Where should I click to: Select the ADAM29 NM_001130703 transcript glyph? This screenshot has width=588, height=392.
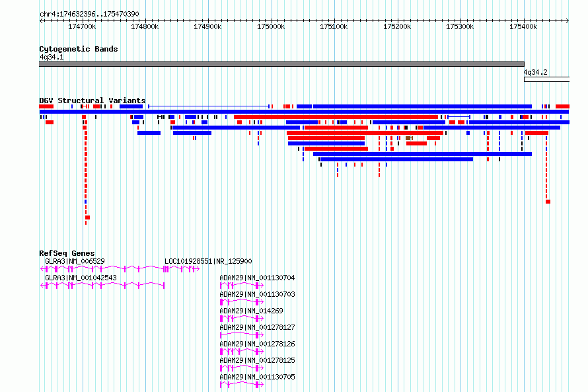tap(242, 302)
